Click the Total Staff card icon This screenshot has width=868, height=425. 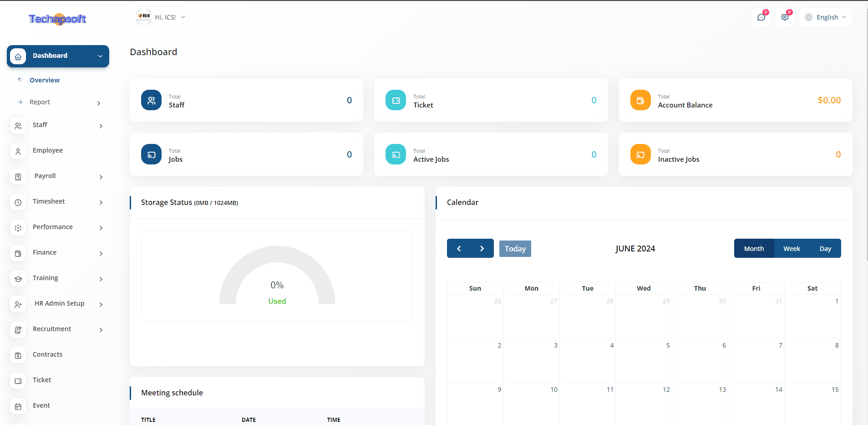coord(151,100)
